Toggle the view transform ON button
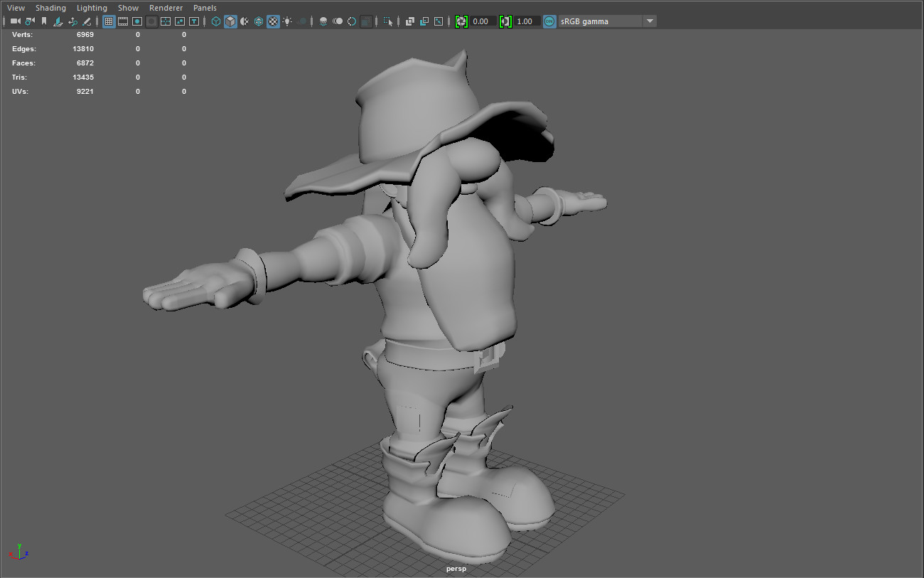 tap(549, 21)
